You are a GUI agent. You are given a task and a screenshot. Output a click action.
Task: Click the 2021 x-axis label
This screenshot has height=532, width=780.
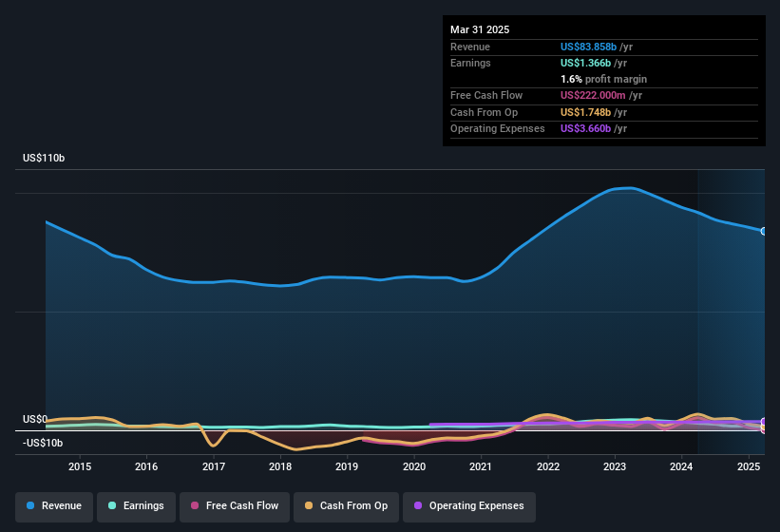click(481, 466)
